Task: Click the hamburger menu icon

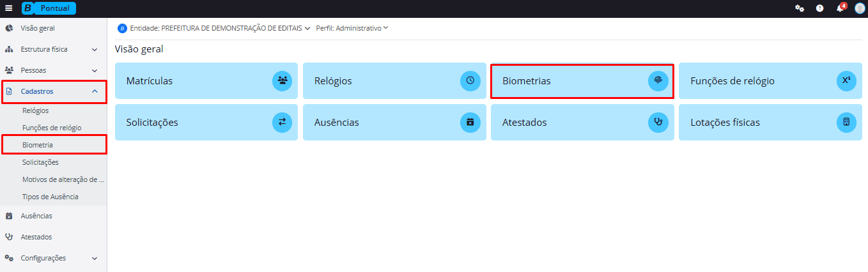Action: point(9,8)
